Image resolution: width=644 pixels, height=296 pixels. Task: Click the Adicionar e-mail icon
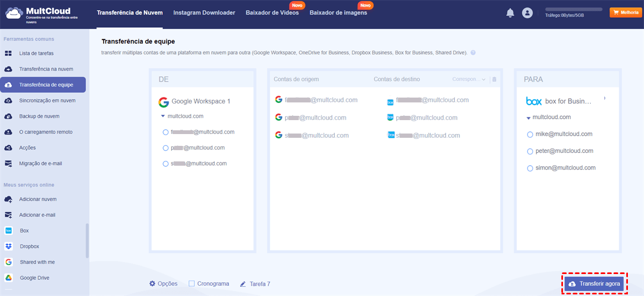tap(9, 215)
